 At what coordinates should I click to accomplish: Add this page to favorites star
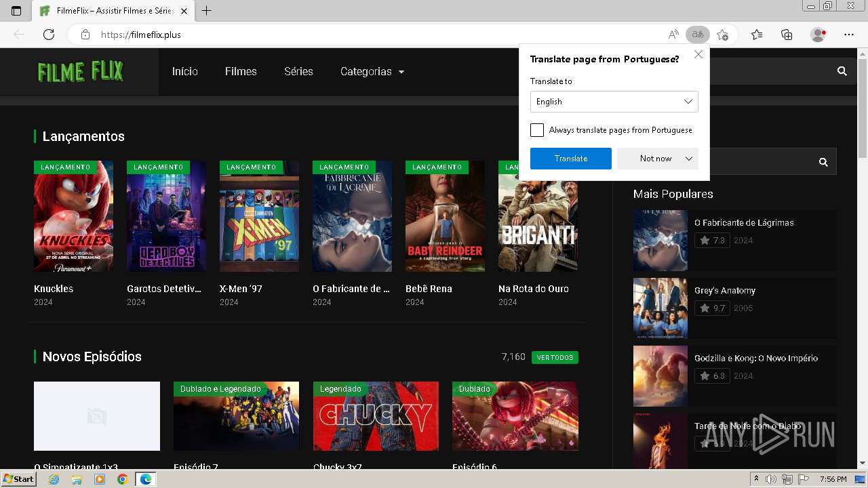coord(723,35)
